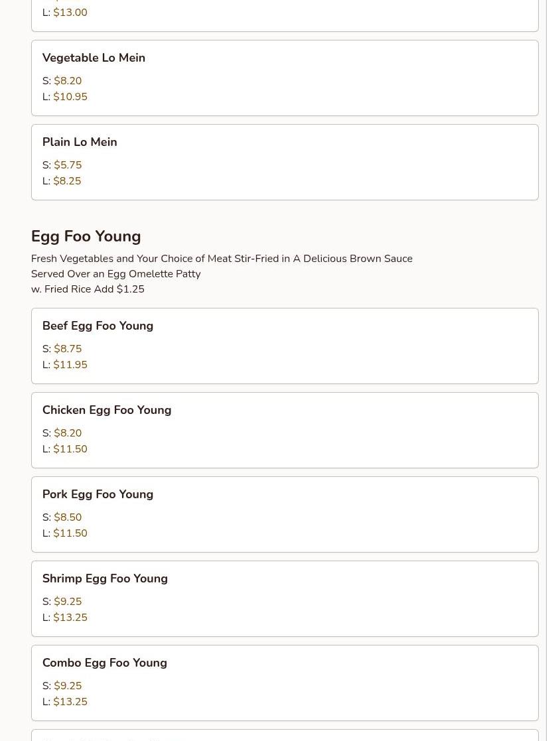
Task: Choose Beef Egg Foo Young large $11.95
Action: pyautogui.click(x=70, y=365)
